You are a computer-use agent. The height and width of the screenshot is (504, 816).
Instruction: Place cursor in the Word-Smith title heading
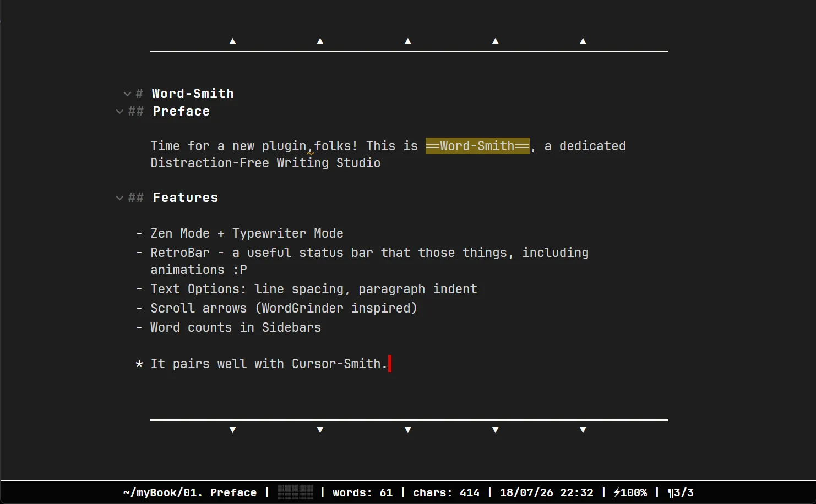(193, 94)
